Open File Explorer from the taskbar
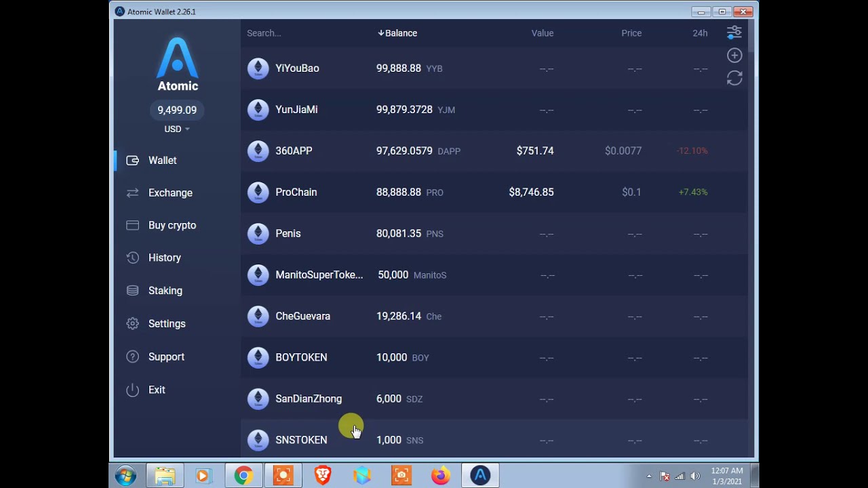The image size is (868, 488). pos(165,476)
